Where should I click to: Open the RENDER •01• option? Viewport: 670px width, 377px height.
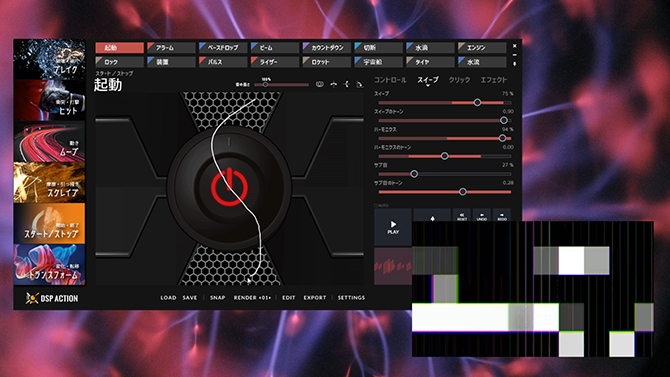(252, 297)
